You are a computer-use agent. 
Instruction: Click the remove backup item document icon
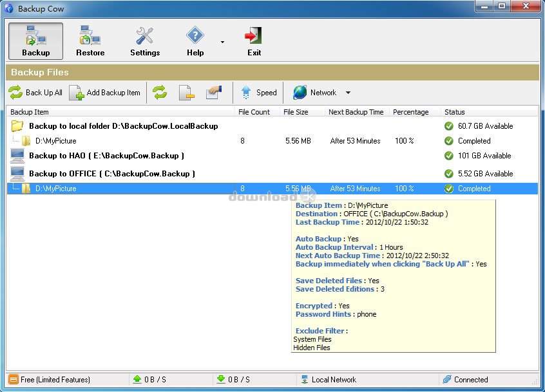click(x=187, y=93)
